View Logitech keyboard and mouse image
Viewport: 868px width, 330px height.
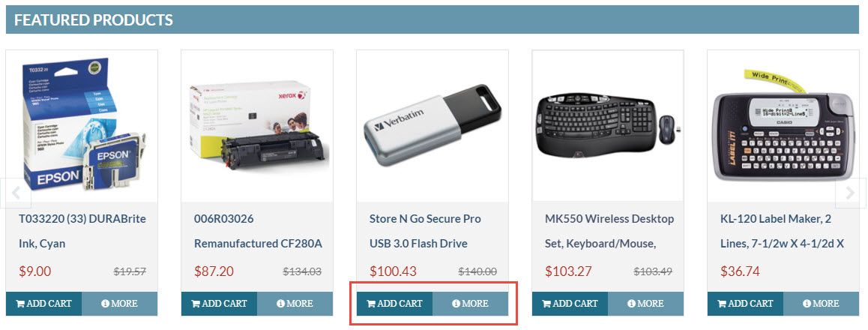click(x=608, y=126)
